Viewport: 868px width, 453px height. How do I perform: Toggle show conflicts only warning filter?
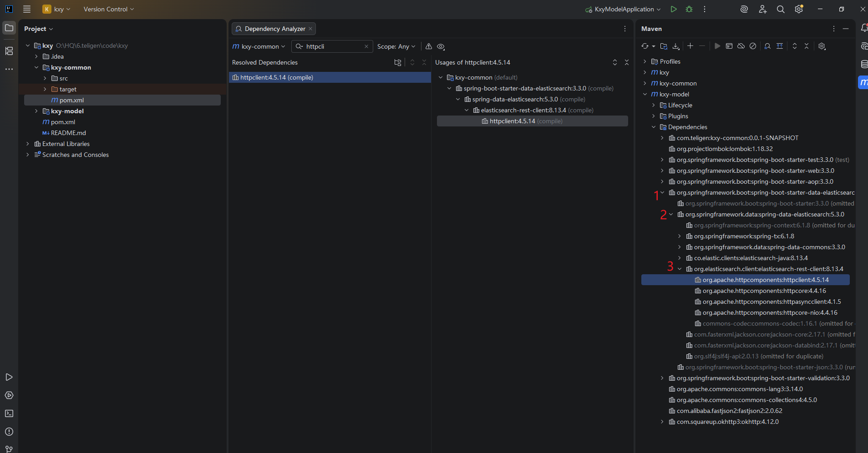429,46
